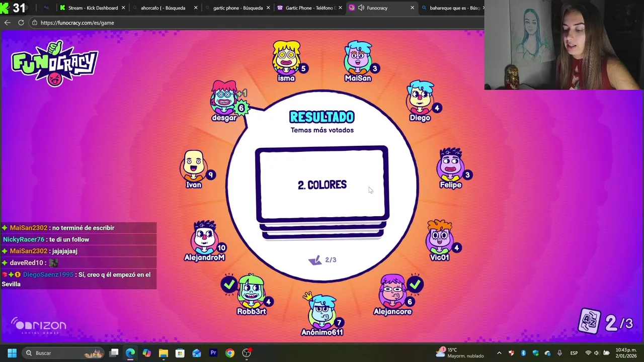Open Microsoft Store from the taskbar
This screenshot has width=644, height=362.
[x=180, y=353]
